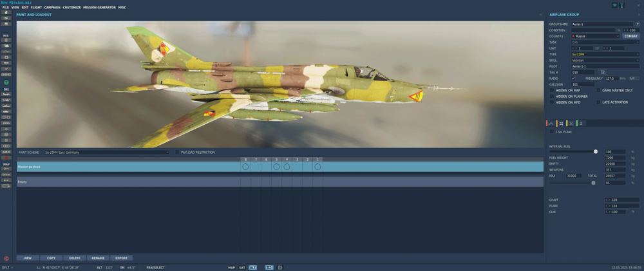The height and width of the screenshot is (271, 644).
Task: Click the EXPORT payload button
Action: pos(121,258)
